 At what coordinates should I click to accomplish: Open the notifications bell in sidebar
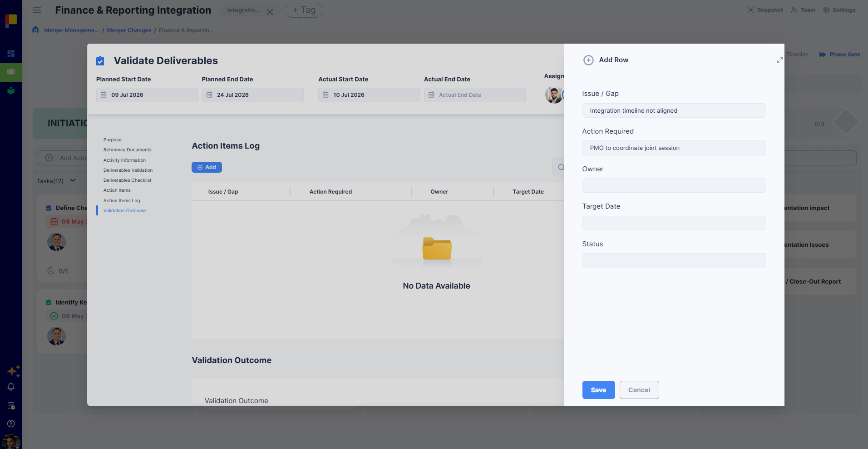(11, 387)
